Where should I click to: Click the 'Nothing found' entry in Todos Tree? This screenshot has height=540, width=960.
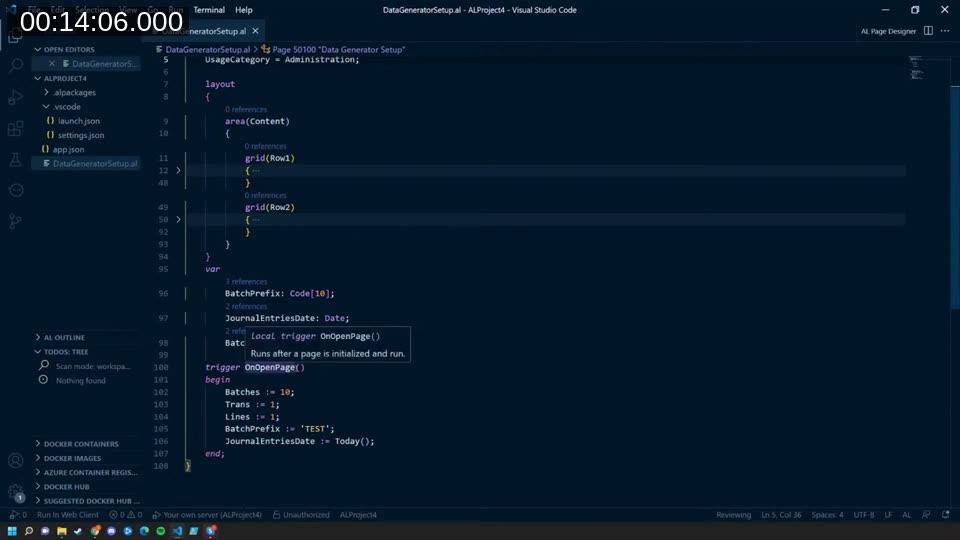[81, 381]
